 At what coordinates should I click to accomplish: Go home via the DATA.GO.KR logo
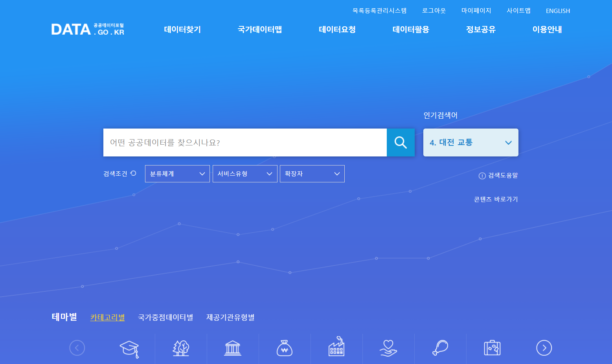[88, 29]
